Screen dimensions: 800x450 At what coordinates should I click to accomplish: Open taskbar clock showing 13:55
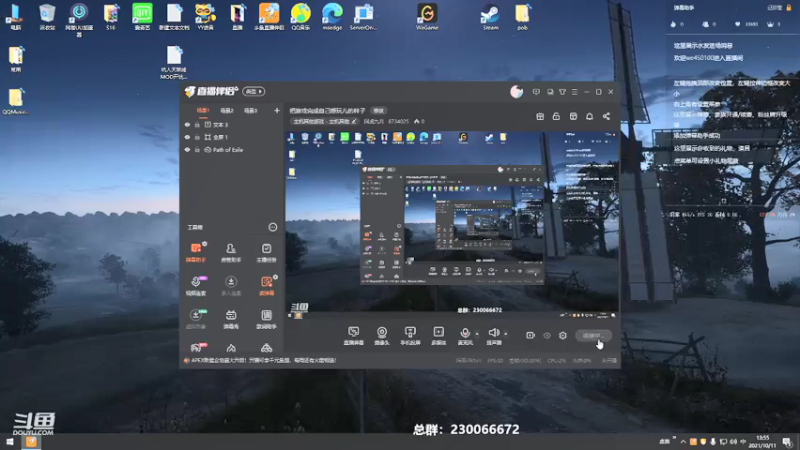click(x=762, y=442)
